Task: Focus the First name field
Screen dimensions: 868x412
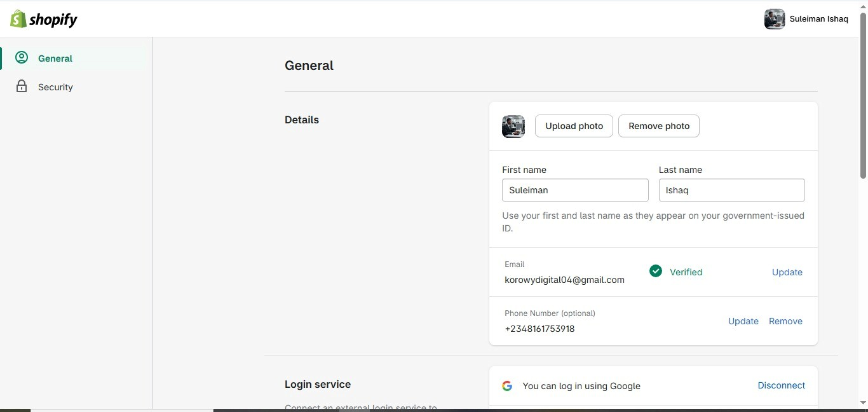Action: pos(575,190)
